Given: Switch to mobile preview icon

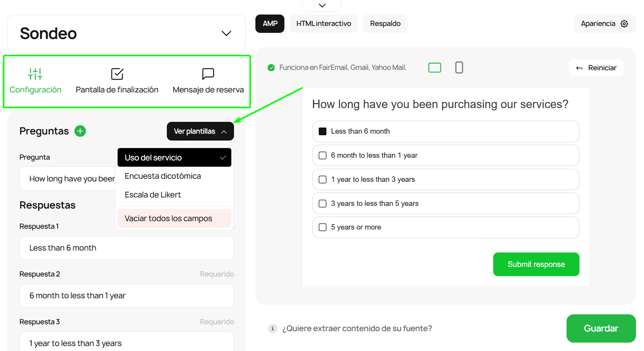Looking at the screenshot, I should tap(459, 68).
